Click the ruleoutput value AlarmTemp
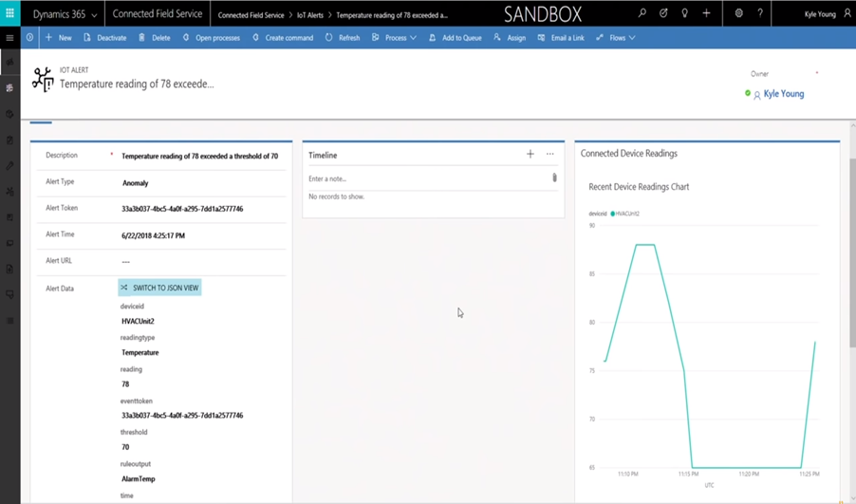 click(x=139, y=479)
